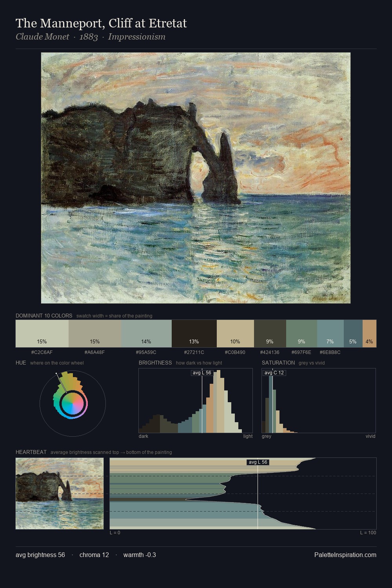Image resolution: width=392 pixels, height=588 pixels.
Task: Click the hex label #95A59C
Action: pos(146,352)
